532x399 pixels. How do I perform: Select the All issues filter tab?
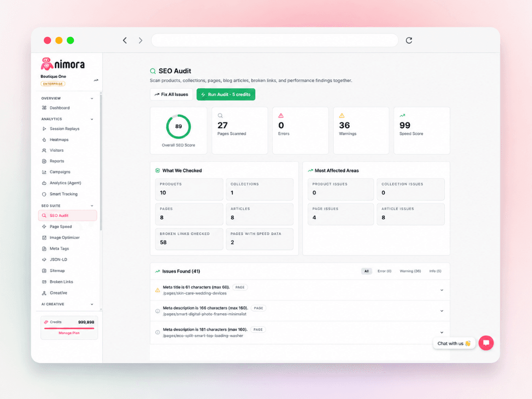pos(366,271)
